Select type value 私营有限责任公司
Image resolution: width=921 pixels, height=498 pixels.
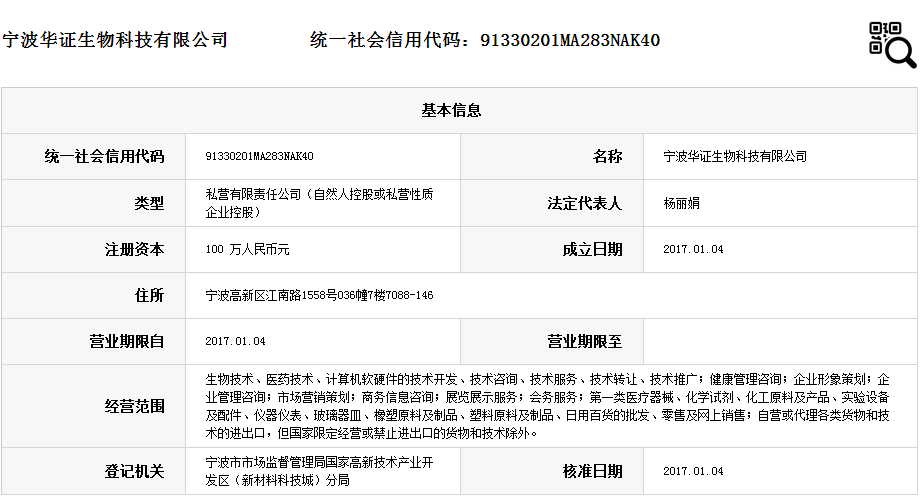pyautogui.click(x=319, y=203)
